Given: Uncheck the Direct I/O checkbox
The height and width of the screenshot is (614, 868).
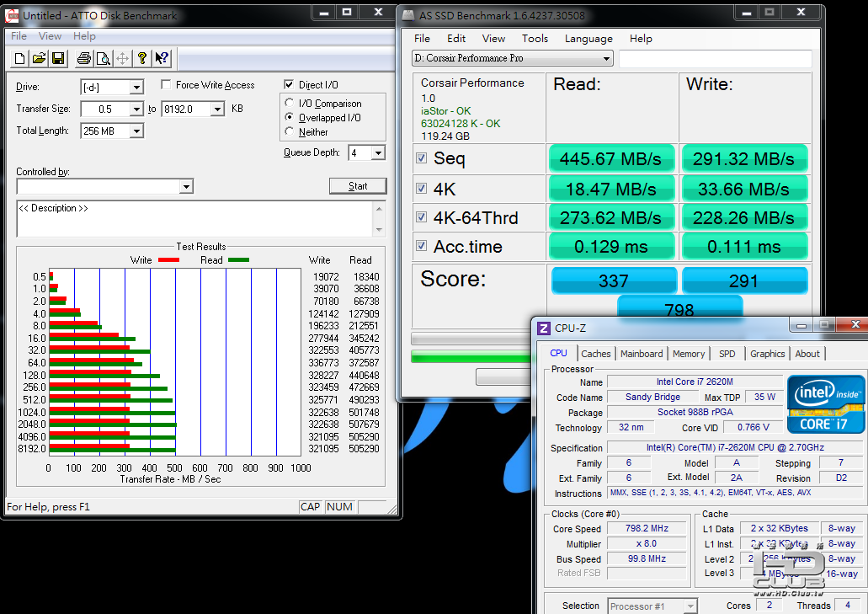Looking at the screenshot, I should (290, 85).
